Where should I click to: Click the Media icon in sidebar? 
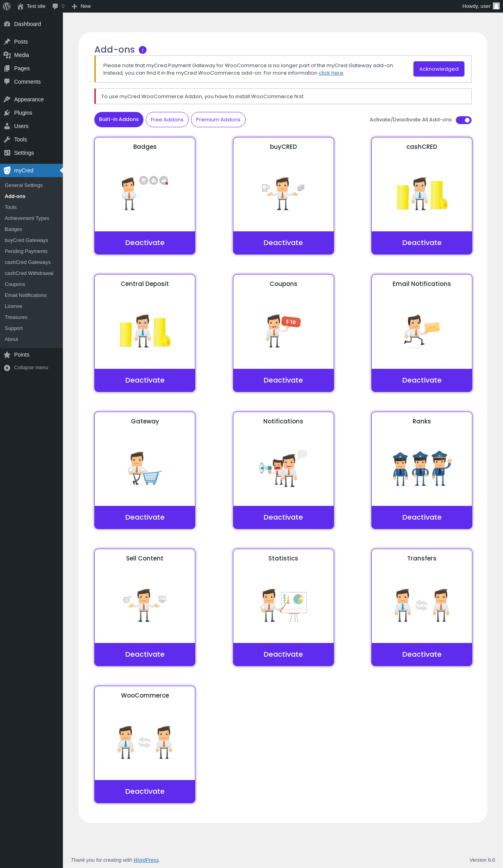pos(7,55)
